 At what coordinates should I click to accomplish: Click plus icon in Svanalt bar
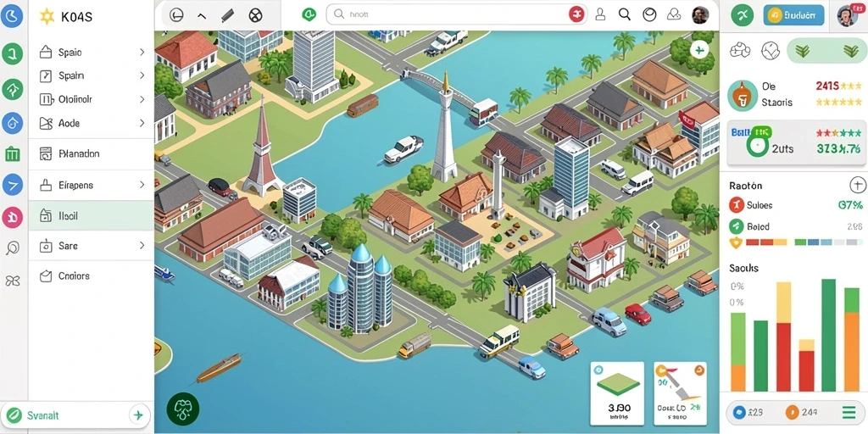coord(138,415)
